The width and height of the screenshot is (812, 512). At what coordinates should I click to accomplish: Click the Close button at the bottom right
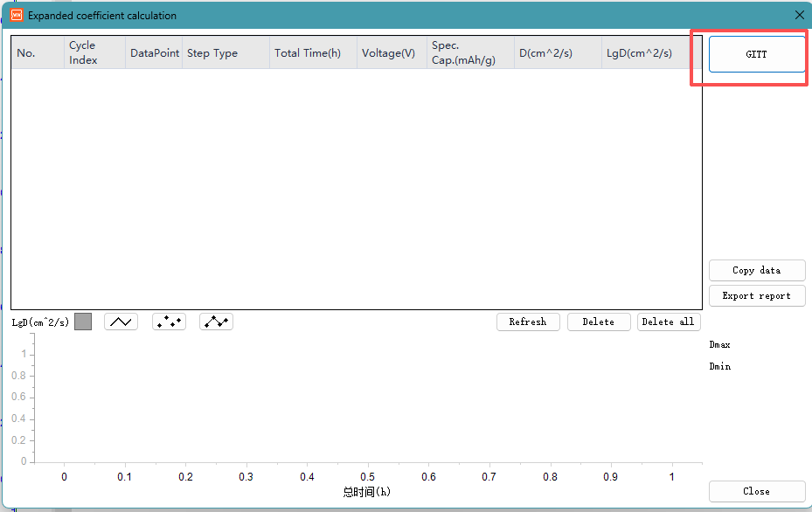tap(756, 491)
